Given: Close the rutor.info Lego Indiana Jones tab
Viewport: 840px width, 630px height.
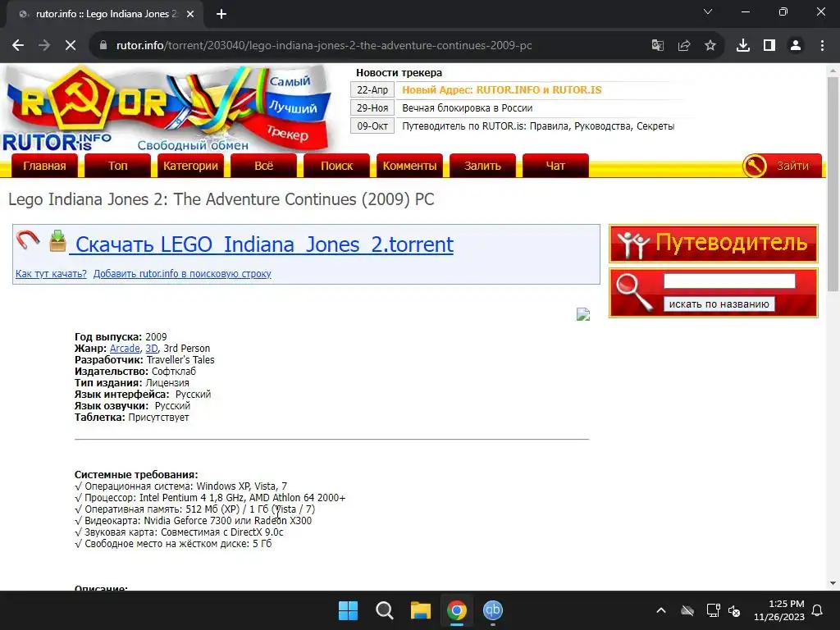Looking at the screenshot, I should click(190, 14).
